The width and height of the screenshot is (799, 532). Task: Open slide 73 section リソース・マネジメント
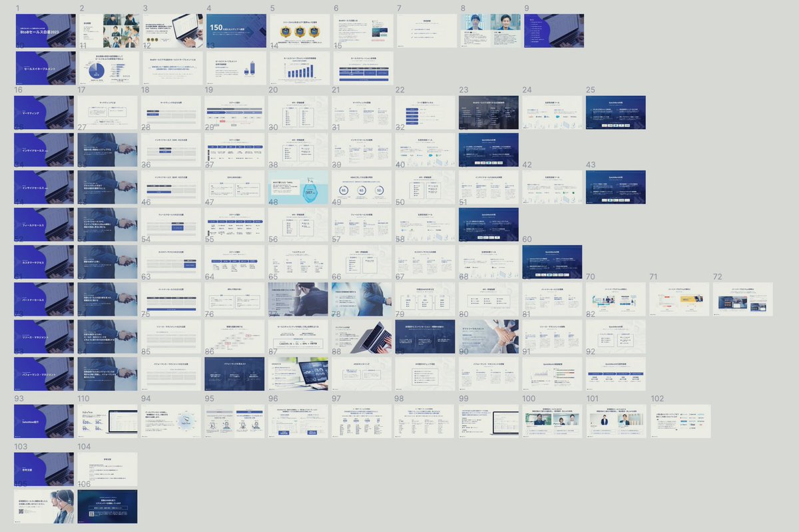point(45,336)
